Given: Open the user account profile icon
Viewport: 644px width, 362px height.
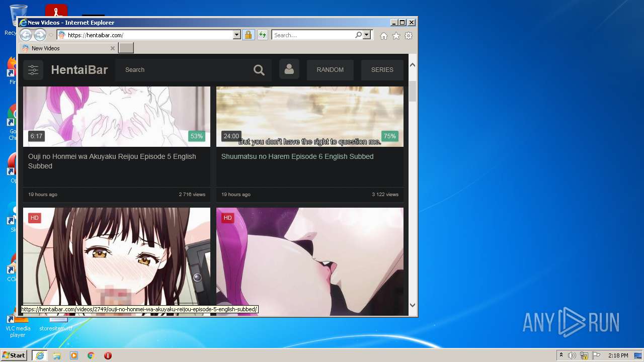Looking at the screenshot, I should 289,69.
